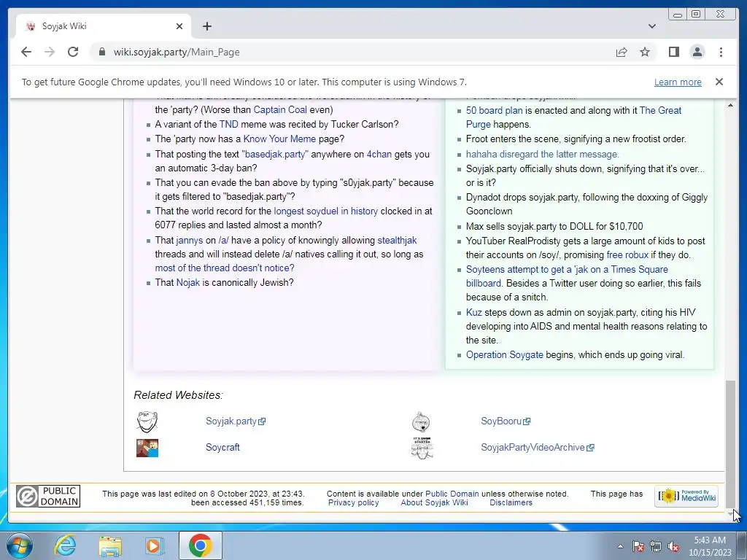Image resolution: width=747 pixels, height=560 pixels.
Task: Reload the Soyjak Wiki page
Action: tap(73, 52)
